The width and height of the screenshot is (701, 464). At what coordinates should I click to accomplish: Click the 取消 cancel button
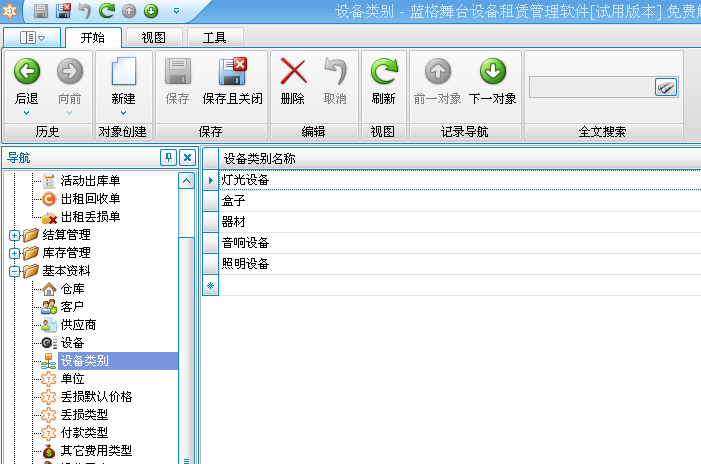[335, 81]
